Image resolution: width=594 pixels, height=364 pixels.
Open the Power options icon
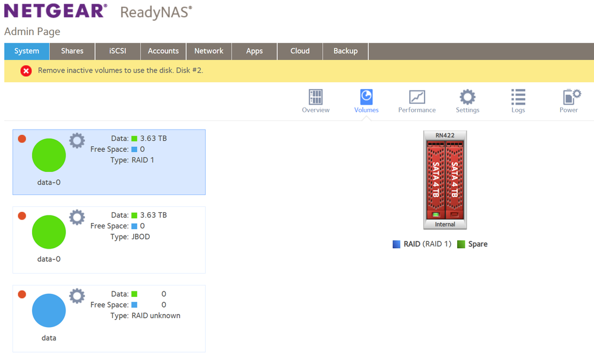[x=569, y=98]
